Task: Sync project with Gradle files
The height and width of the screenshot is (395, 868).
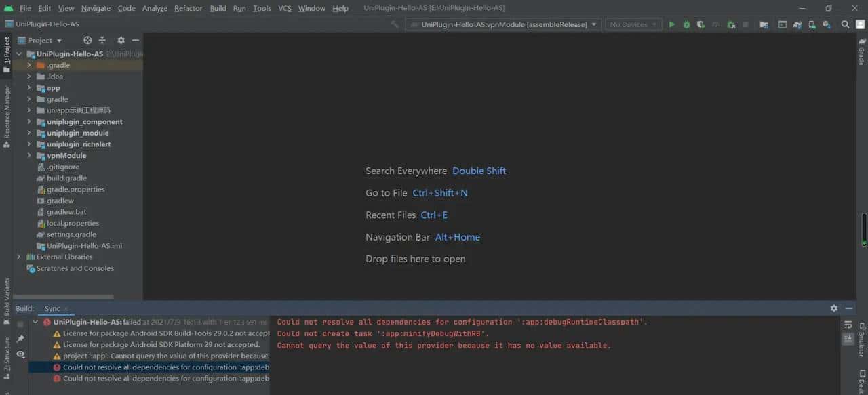Action: (x=764, y=24)
